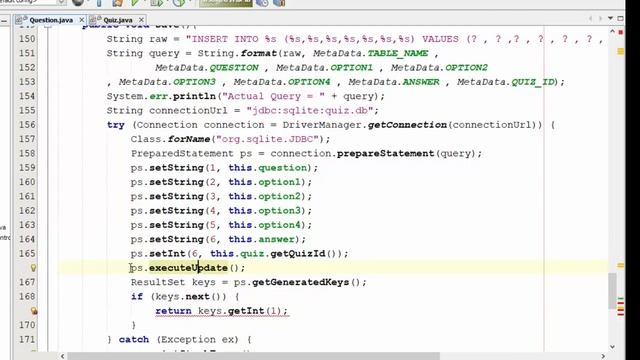The height and width of the screenshot is (360, 640).
Task: Click the vertical scrollbar thumb
Action: pos(612,291)
